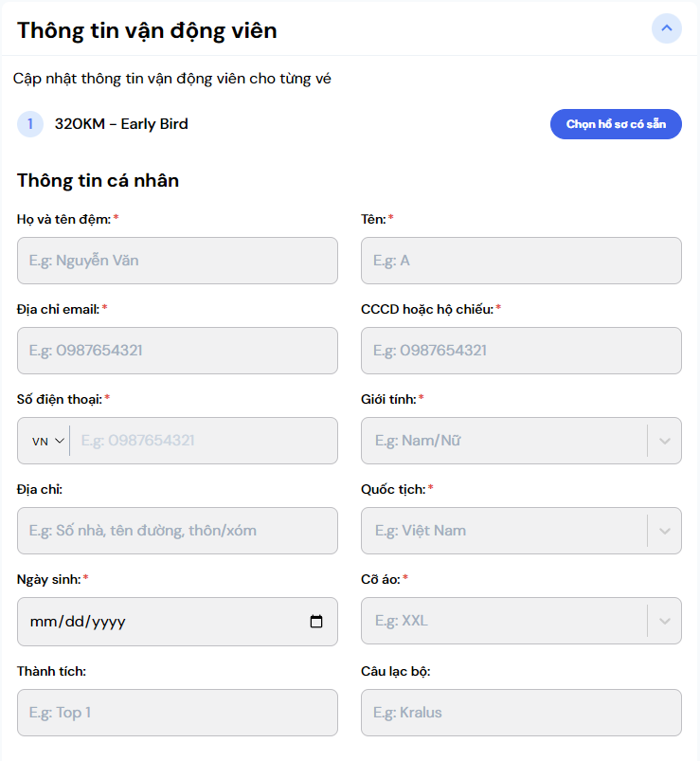Click into the Câu lạc bộ field
Viewport: 700px width, 761px height.
click(521, 713)
